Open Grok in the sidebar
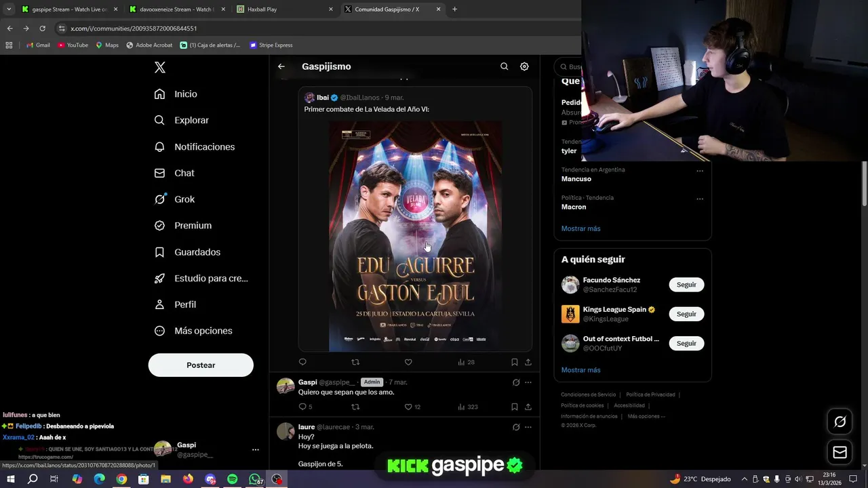 174,199
